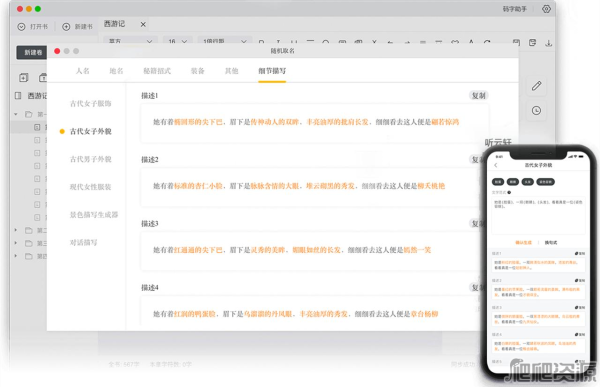
Task: Copy 描述4 with its 复制 button
Action: 476,287
